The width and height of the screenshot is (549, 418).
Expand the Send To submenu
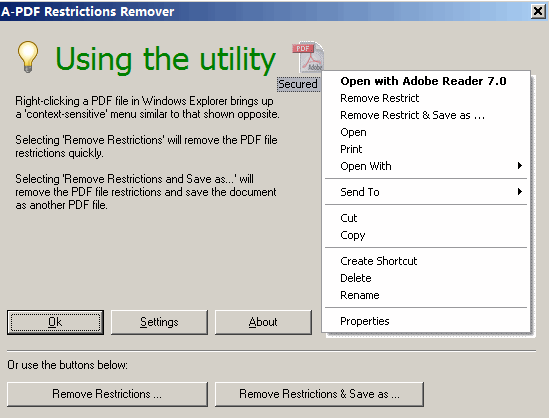pyautogui.click(x=426, y=192)
